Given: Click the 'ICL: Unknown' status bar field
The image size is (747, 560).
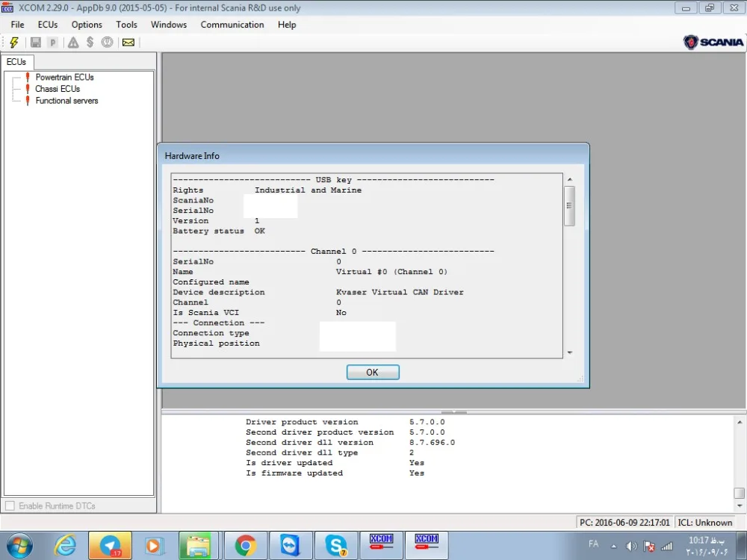Looking at the screenshot, I should [x=705, y=523].
